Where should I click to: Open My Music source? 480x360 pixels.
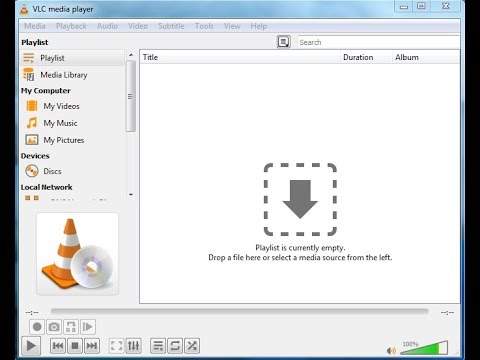click(72, 123)
